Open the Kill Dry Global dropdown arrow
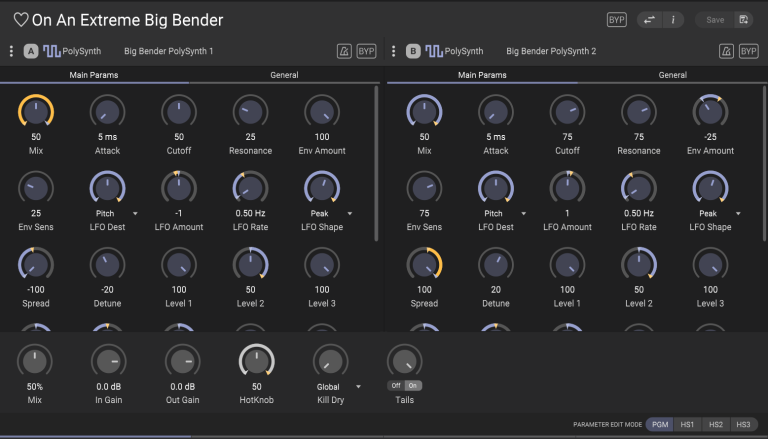Image resolution: width=768 pixels, height=439 pixels. [359, 387]
